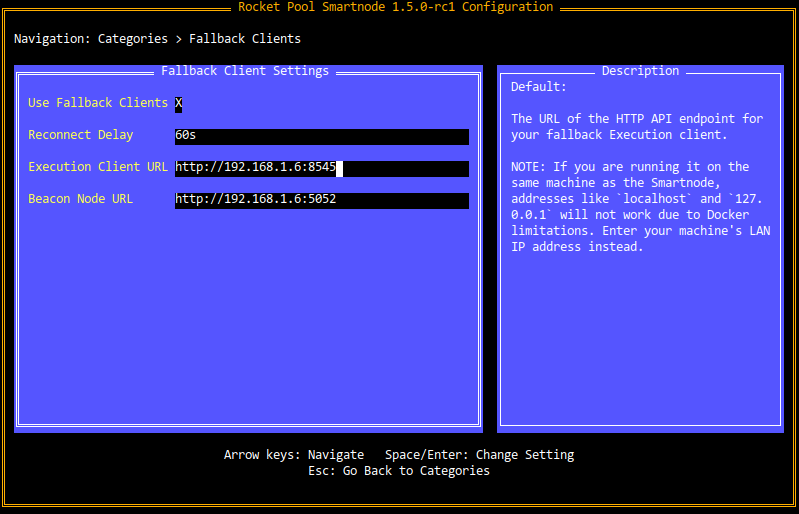The width and height of the screenshot is (799, 514).
Task: Click the Reconnect Delay 60s input field
Action: (x=321, y=136)
